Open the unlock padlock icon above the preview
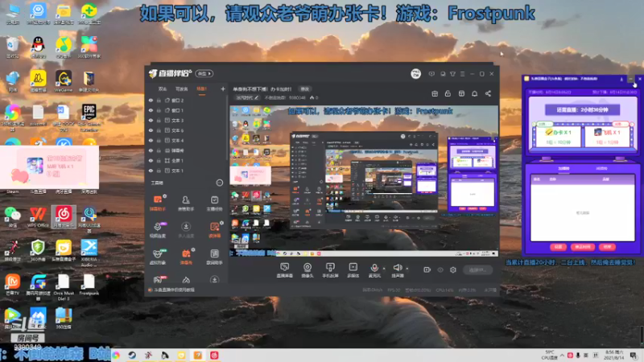The width and height of the screenshot is (644, 362). pyautogui.click(x=448, y=93)
